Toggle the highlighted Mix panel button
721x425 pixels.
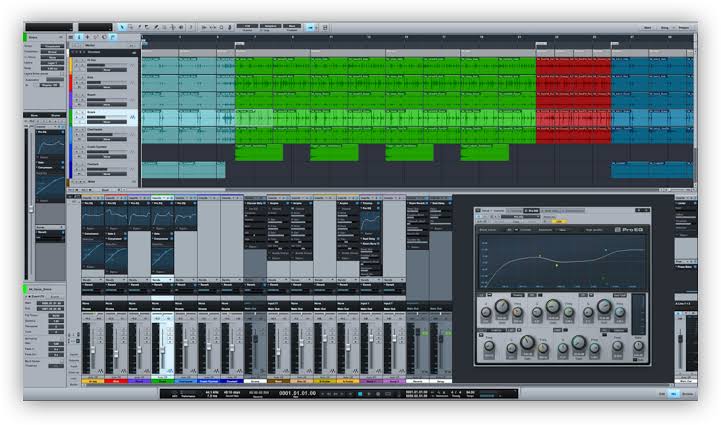point(674,394)
